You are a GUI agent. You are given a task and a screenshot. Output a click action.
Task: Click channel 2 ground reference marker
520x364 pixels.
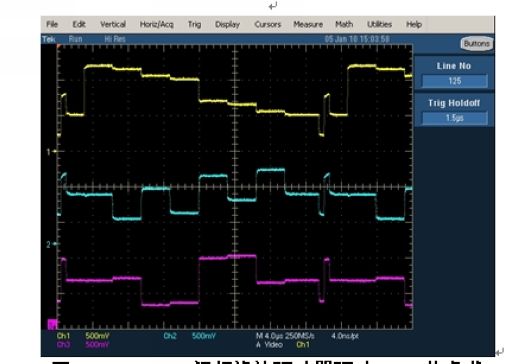coord(51,244)
